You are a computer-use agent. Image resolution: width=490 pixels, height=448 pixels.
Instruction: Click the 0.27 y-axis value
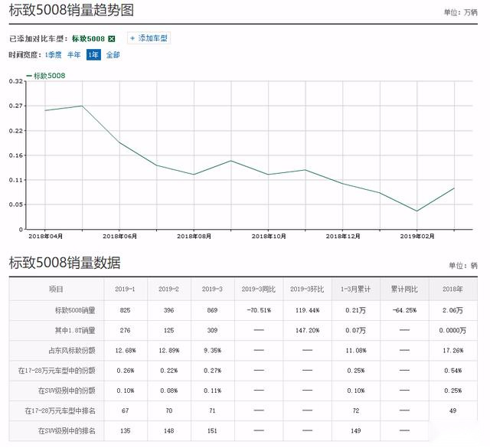pos(16,106)
